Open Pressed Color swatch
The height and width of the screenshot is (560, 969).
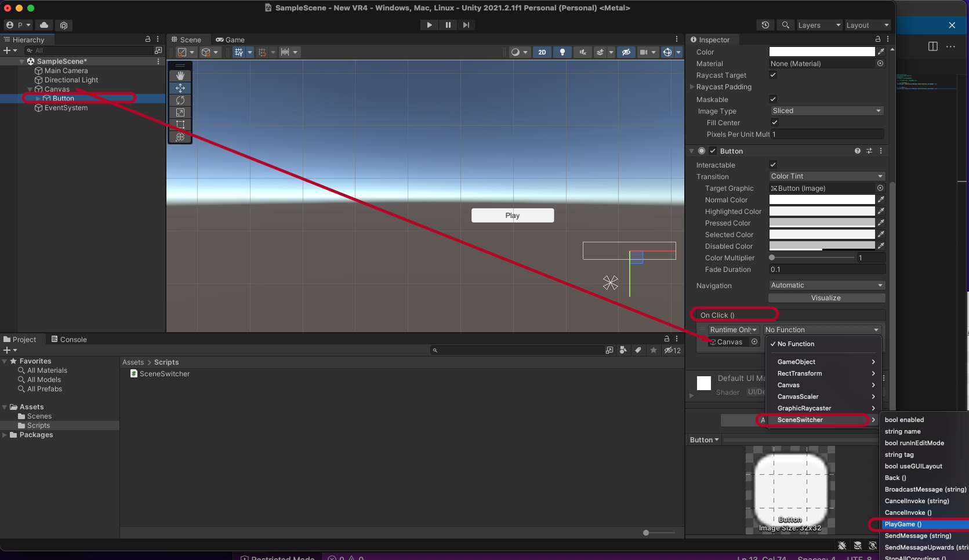coord(822,223)
